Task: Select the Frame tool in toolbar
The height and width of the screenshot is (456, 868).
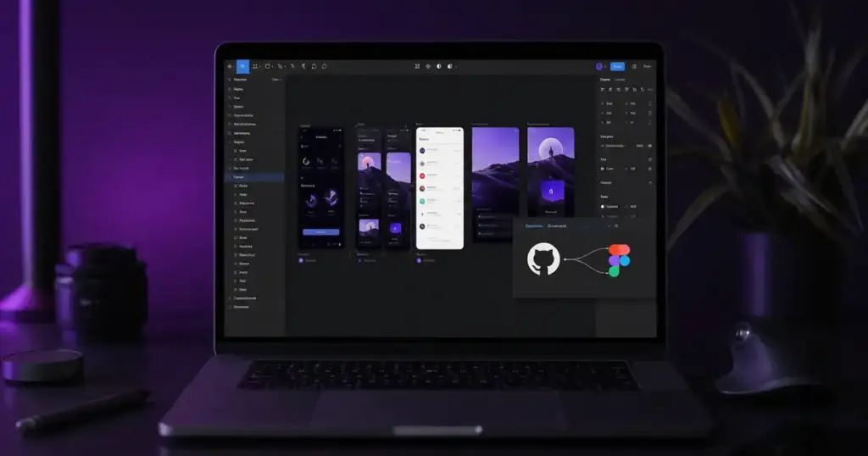Action: click(254, 66)
